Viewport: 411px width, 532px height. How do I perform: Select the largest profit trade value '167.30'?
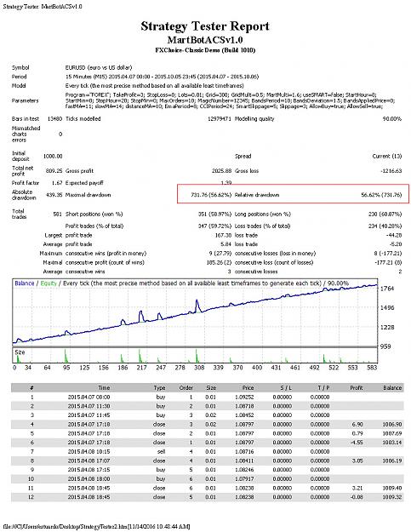click(223, 235)
